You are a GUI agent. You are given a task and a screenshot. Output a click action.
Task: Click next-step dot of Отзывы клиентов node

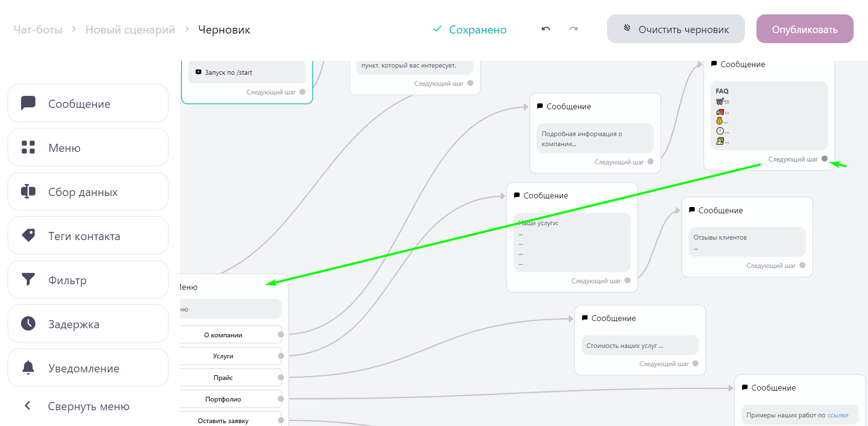pyautogui.click(x=802, y=265)
